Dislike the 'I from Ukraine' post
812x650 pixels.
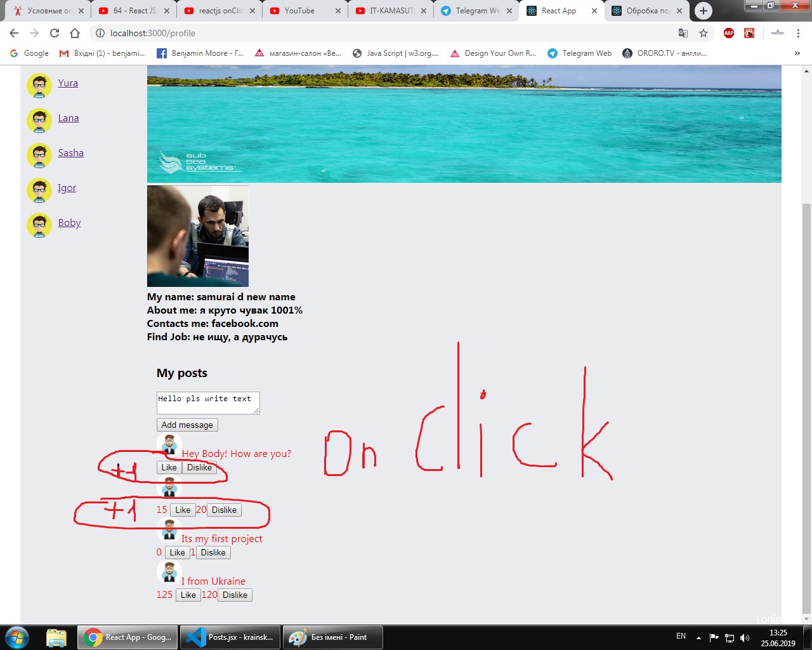click(x=235, y=595)
